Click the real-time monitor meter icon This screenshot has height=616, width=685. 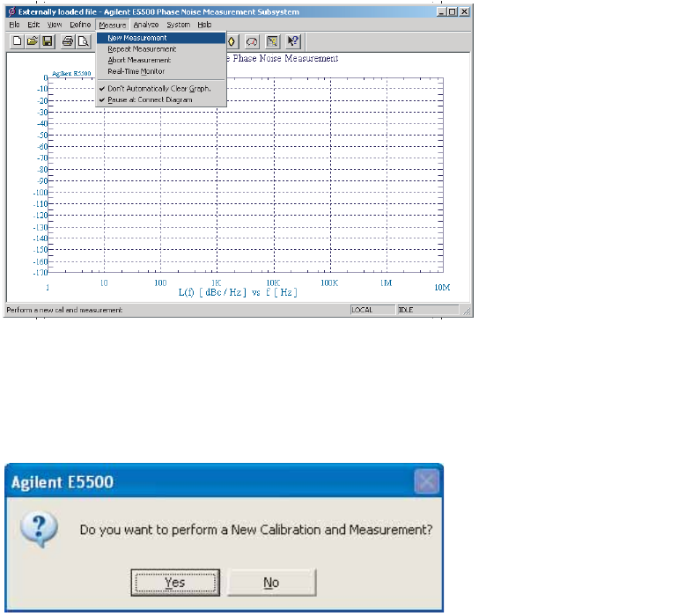pos(252,42)
